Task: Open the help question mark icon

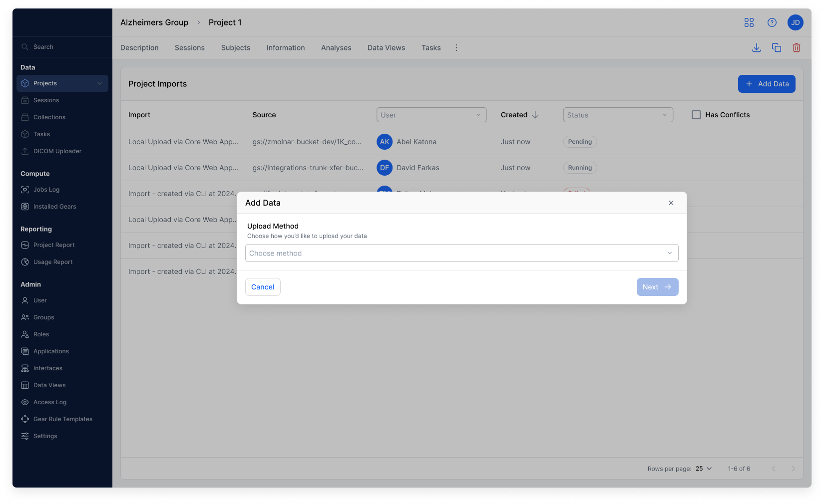Action: click(772, 22)
